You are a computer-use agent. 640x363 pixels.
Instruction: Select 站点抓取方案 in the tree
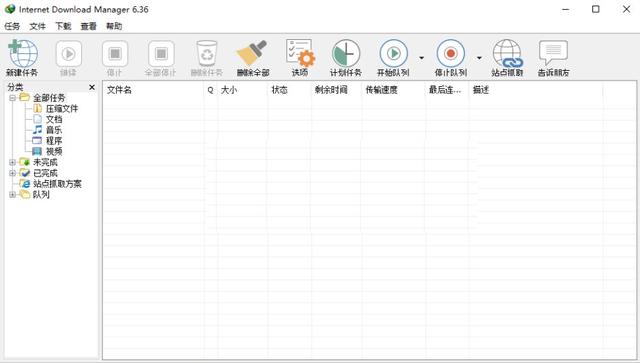[x=57, y=184]
